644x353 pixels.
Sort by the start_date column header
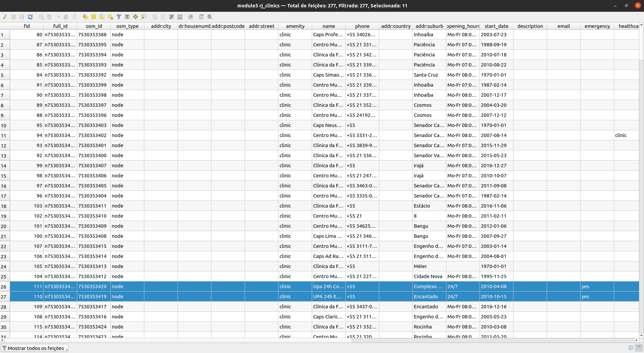497,26
